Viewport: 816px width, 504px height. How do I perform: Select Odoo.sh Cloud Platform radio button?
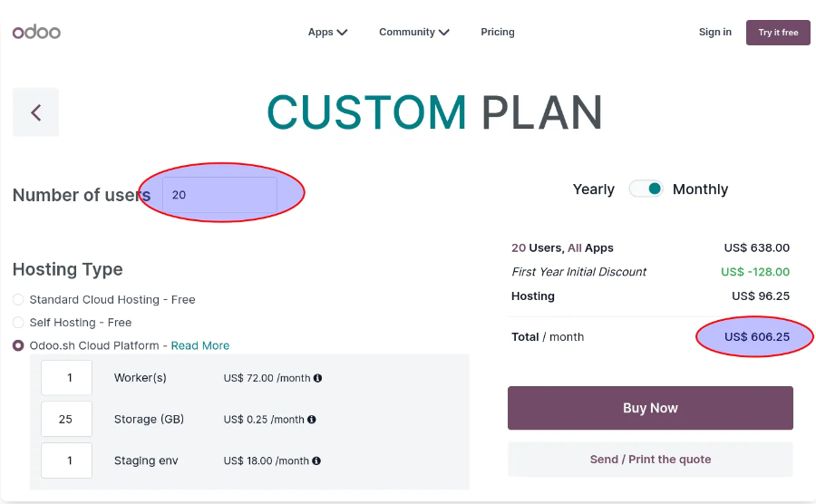pos(18,345)
